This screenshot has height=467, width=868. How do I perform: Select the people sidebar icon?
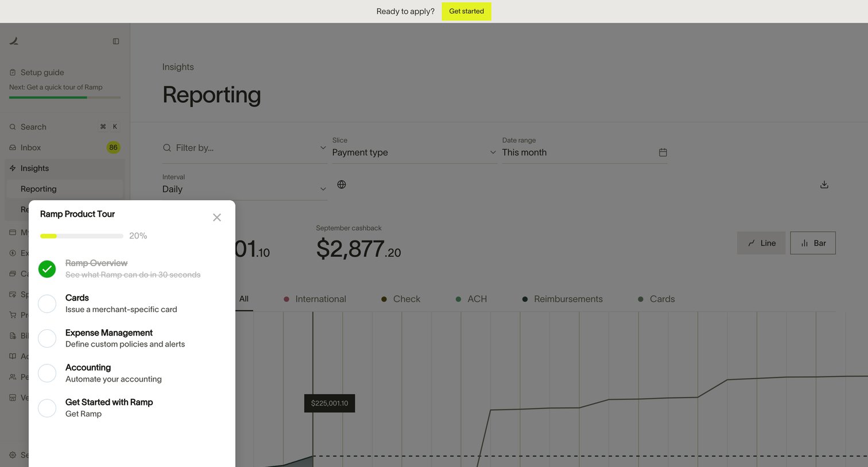(x=13, y=377)
